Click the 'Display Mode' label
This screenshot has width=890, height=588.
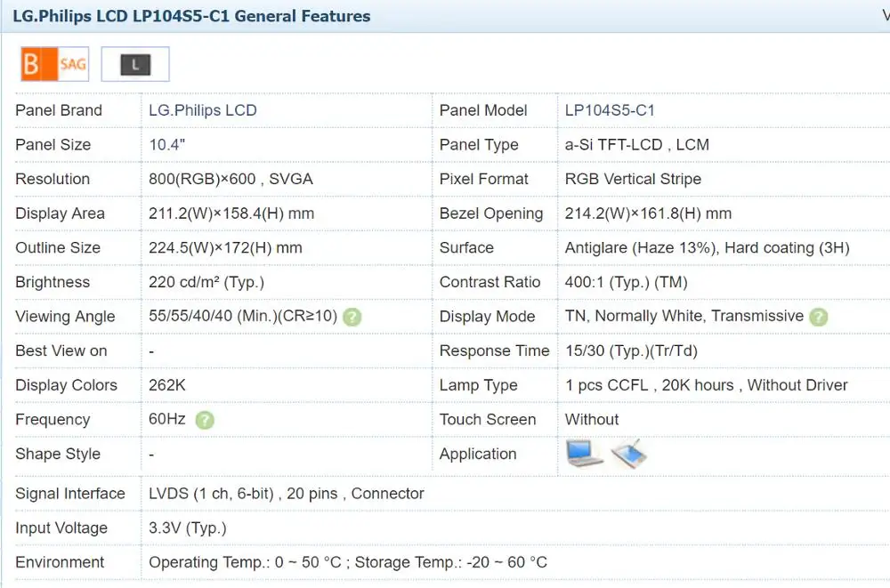(487, 316)
